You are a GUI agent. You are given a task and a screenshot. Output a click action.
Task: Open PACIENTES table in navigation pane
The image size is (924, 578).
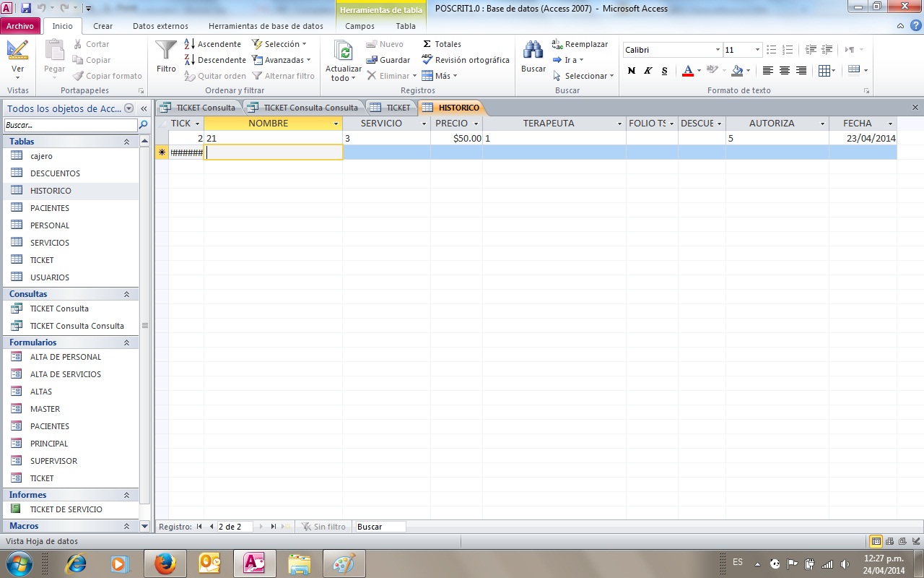click(x=50, y=208)
